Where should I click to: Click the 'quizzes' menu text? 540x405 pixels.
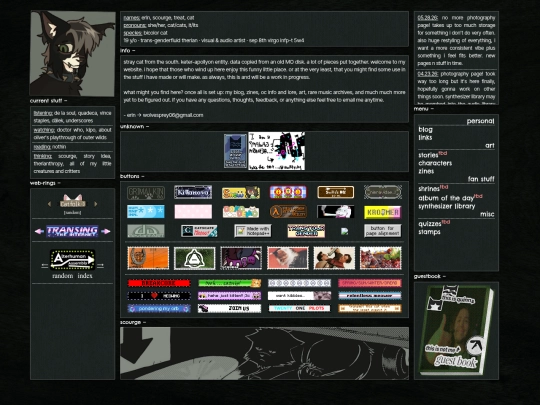(429, 224)
